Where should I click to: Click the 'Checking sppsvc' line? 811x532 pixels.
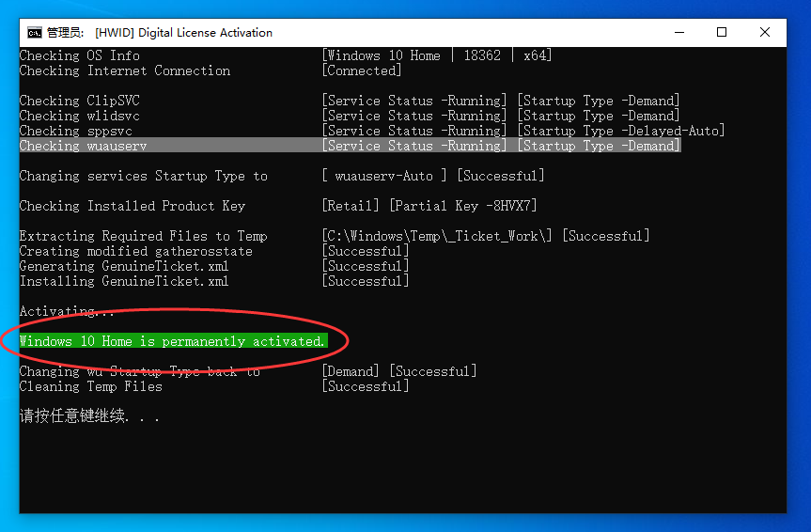click(76, 131)
